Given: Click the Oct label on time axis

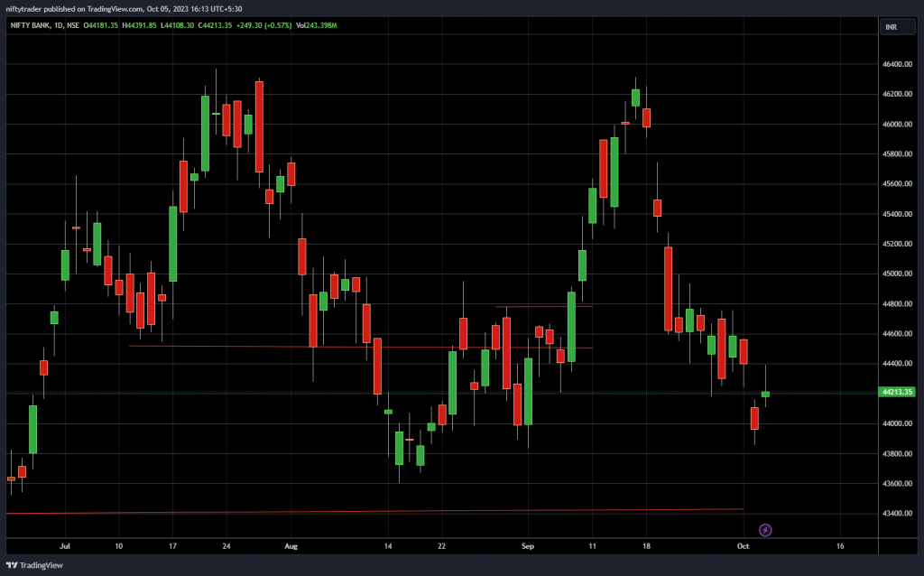Looking at the screenshot, I should coord(744,546).
